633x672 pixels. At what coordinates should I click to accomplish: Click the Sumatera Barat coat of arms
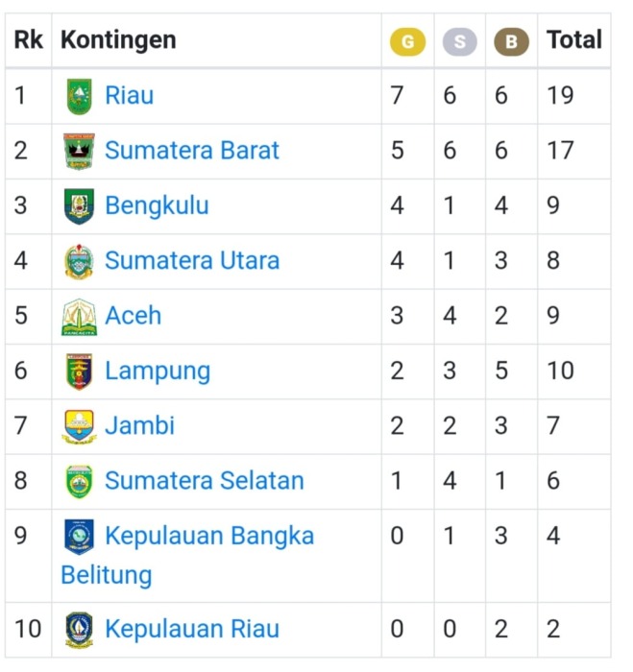click(79, 152)
